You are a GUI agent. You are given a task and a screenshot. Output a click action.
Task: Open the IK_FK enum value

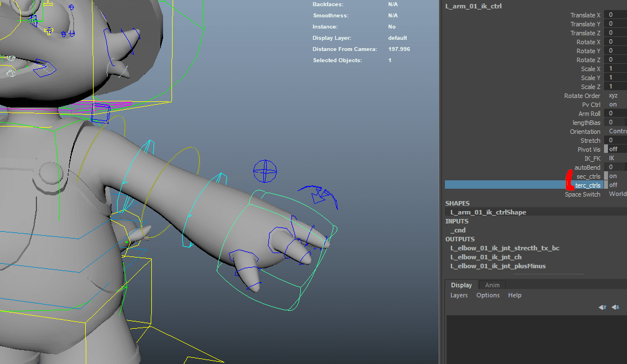tap(615, 158)
